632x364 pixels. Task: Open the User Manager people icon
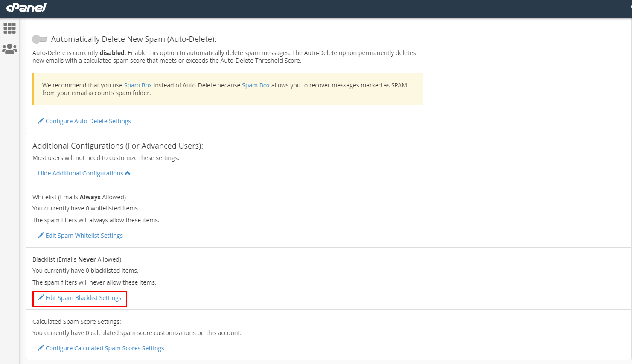click(x=9, y=49)
